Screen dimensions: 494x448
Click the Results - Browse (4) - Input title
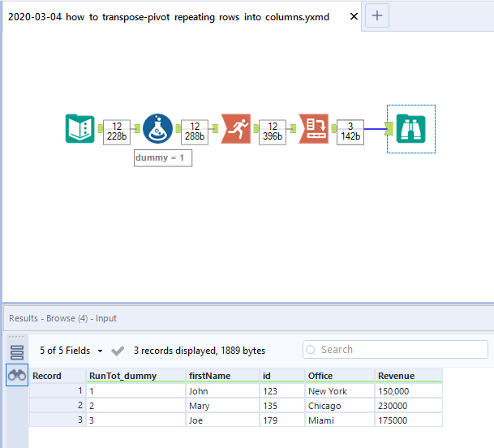click(x=62, y=318)
